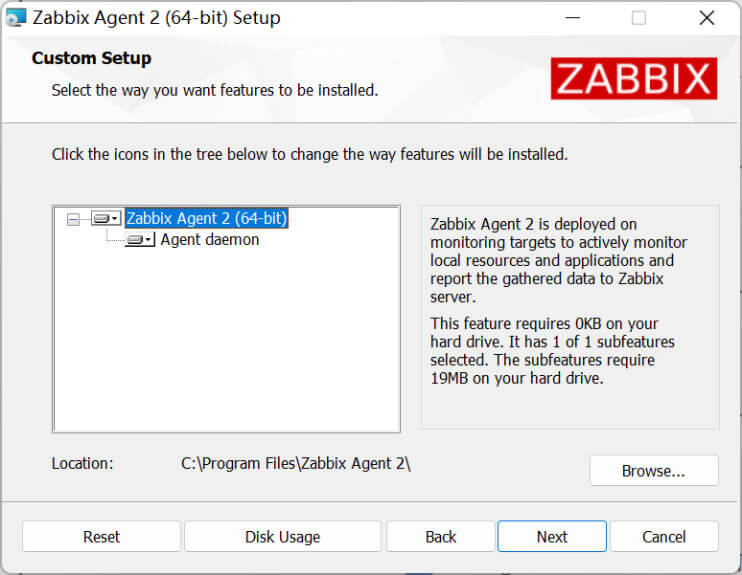Minimize the setup window
The width and height of the screenshot is (742, 575).
click(x=573, y=18)
